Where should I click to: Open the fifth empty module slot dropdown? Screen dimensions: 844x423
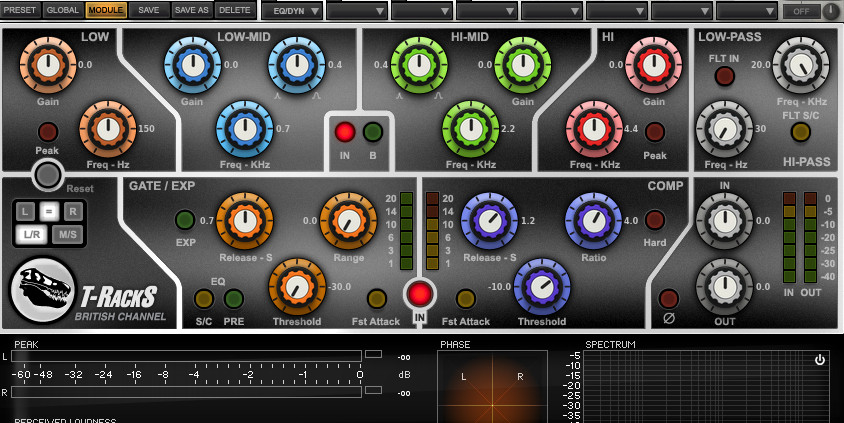[552, 11]
